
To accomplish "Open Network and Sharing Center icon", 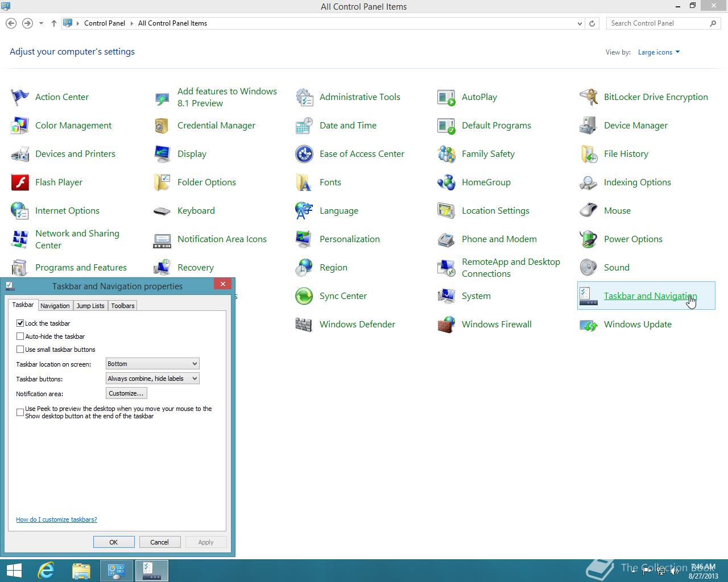I will point(20,239).
